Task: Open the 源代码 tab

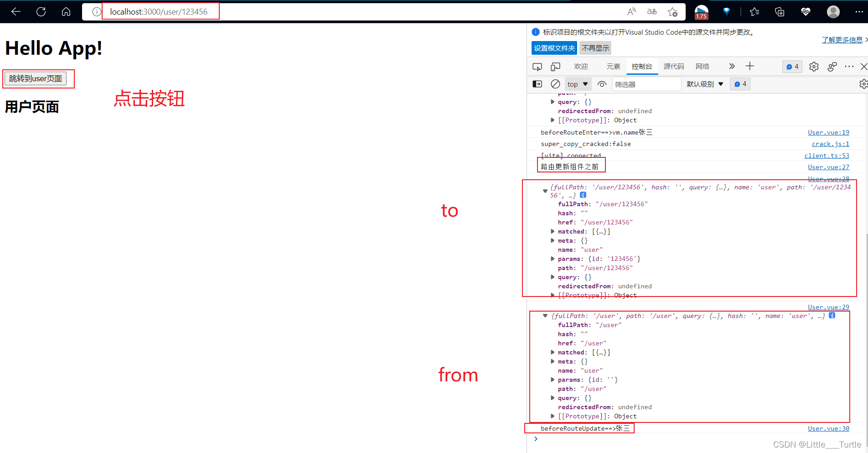Action: tap(674, 67)
